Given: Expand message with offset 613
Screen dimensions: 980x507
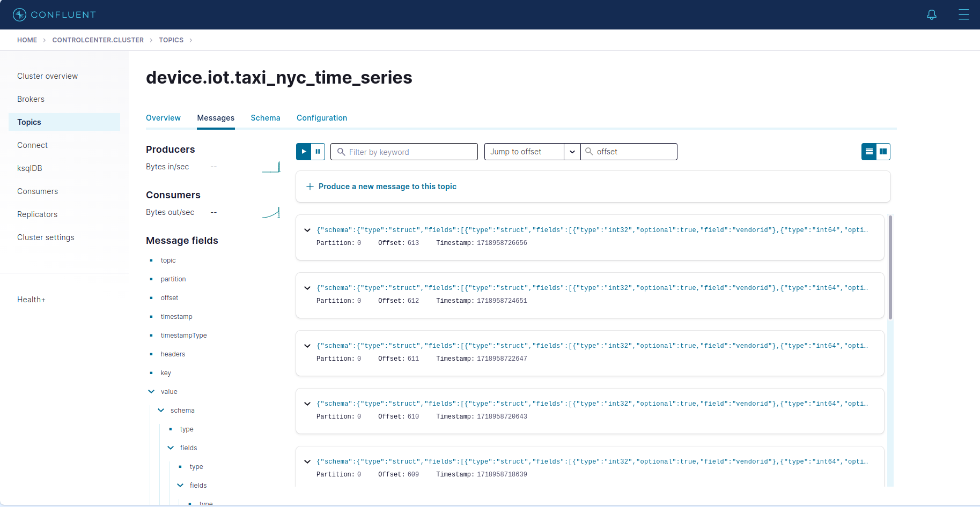Looking at the screenshot, I should [307, 230].
